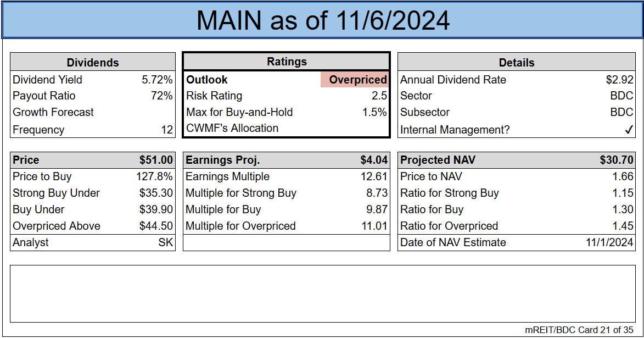Click the Ratio for Strong Buy label
644x338 pixels.
[x=450, y=193]
